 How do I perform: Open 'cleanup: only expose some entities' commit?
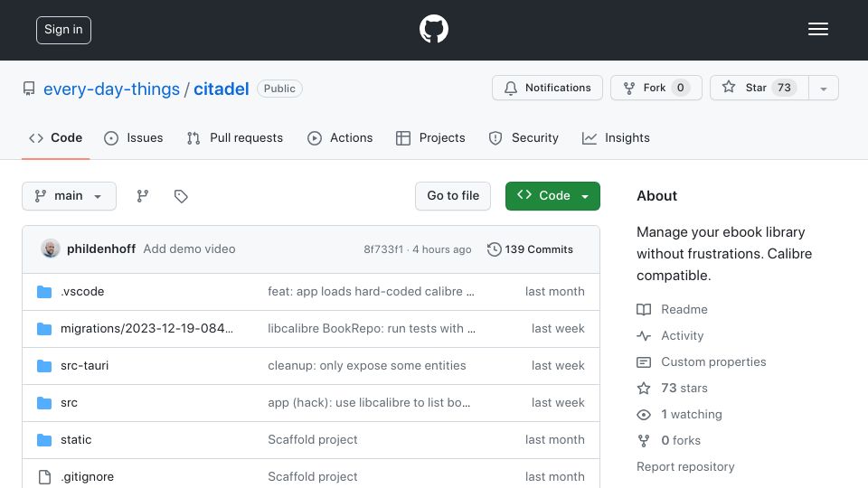point(367,366)
